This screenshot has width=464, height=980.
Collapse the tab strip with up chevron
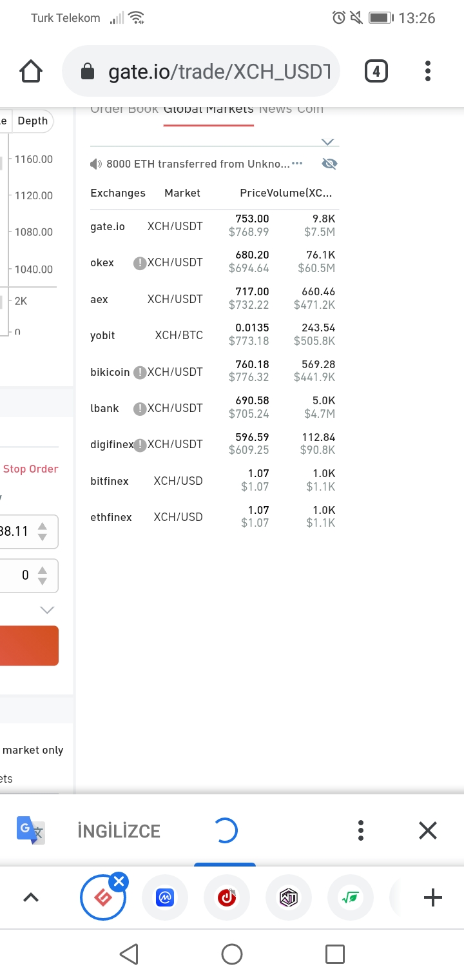pyautogui.click(x=31, y=897)
